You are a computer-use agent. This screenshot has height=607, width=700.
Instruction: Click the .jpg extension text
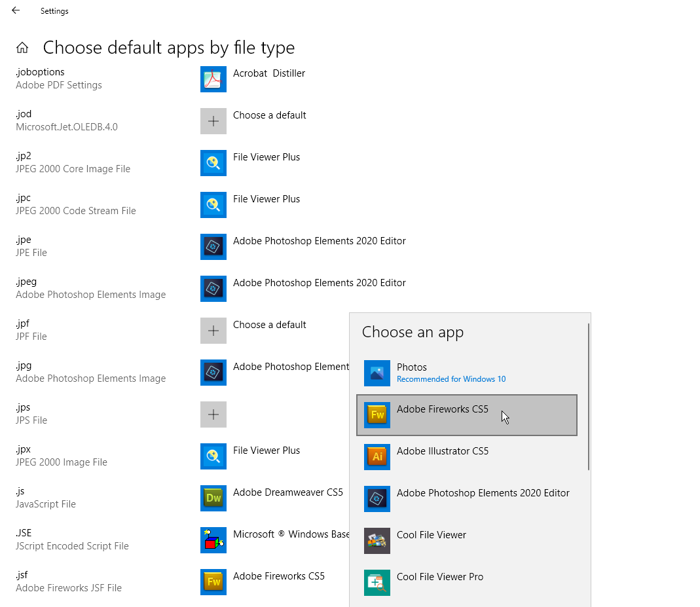coord(24,366)
